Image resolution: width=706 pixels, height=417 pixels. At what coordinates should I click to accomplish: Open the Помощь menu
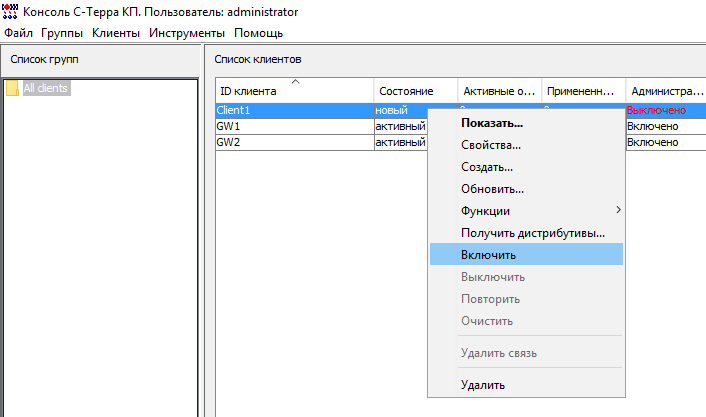(x=258, y=33)
